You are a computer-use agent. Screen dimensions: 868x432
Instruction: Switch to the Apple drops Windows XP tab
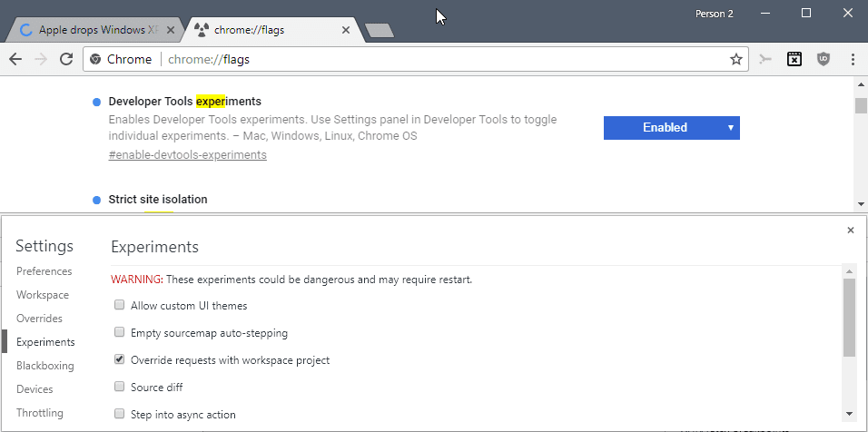pos(93,30)
